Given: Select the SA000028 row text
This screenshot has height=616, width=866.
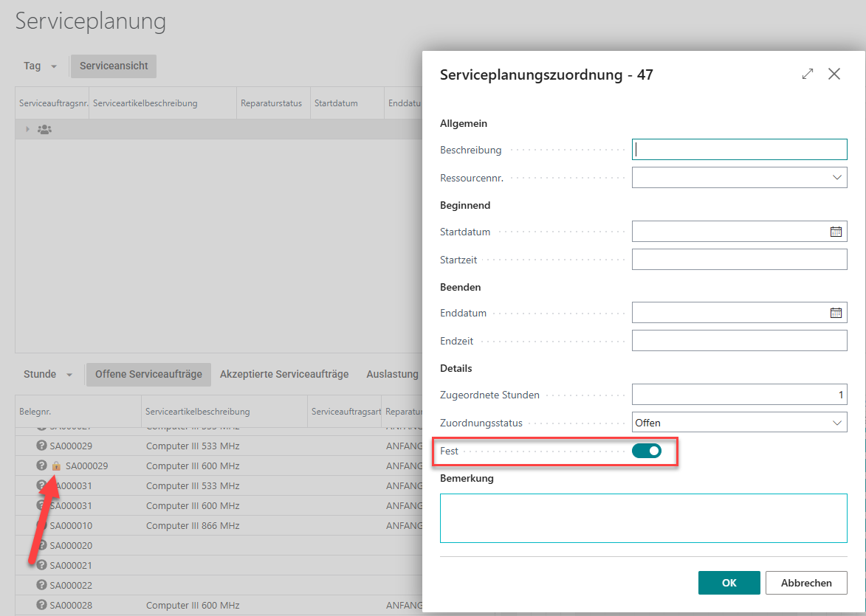Looking at the screenshot, I should (x=72, y=605).
